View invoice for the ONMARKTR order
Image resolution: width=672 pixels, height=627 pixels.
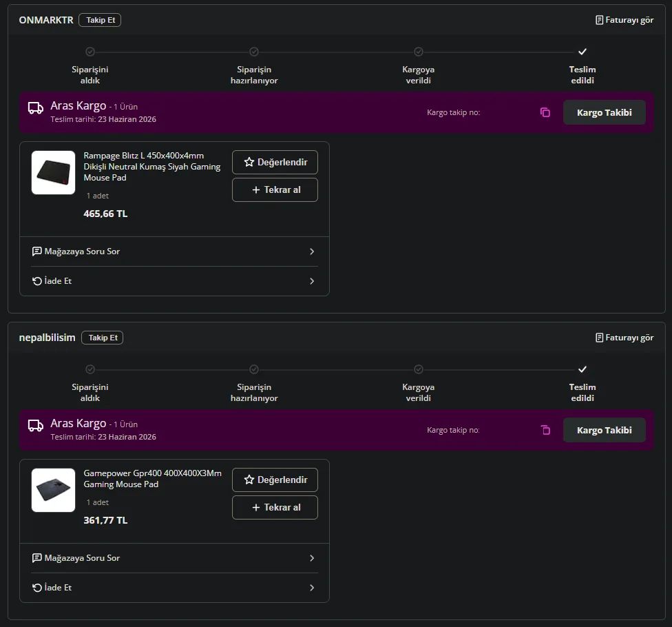(624, 20)
